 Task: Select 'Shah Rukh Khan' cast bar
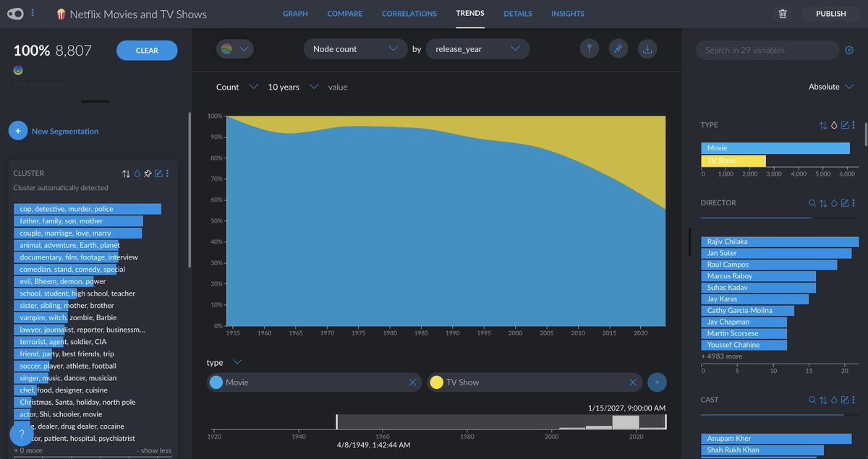point(762,450)
